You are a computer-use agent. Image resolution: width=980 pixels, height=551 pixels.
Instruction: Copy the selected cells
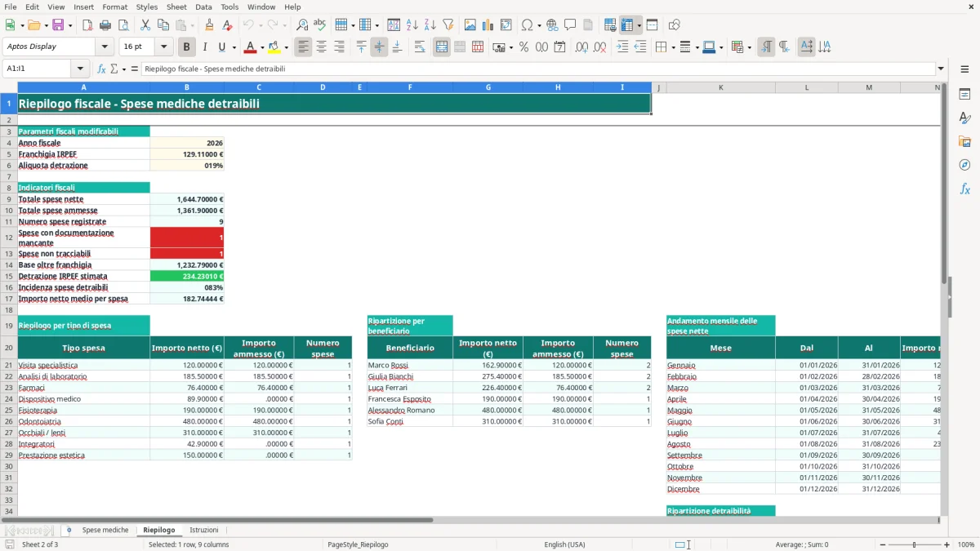coord(163,25)
